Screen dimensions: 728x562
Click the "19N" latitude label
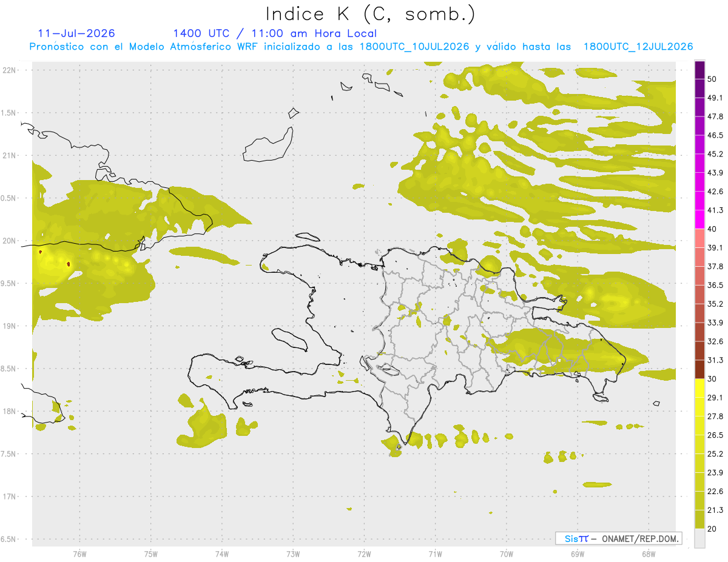point(10,326)
